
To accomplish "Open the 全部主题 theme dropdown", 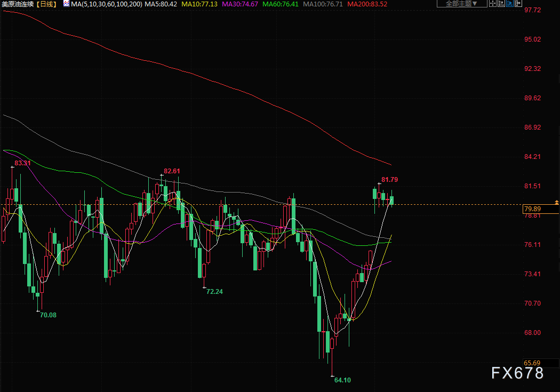I will 462,4.
